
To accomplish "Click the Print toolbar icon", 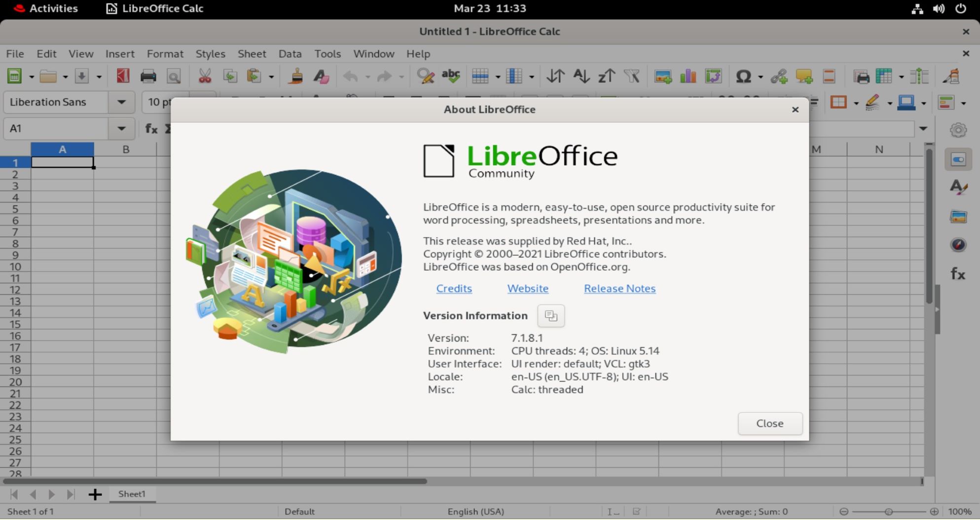I will point(148,76).
